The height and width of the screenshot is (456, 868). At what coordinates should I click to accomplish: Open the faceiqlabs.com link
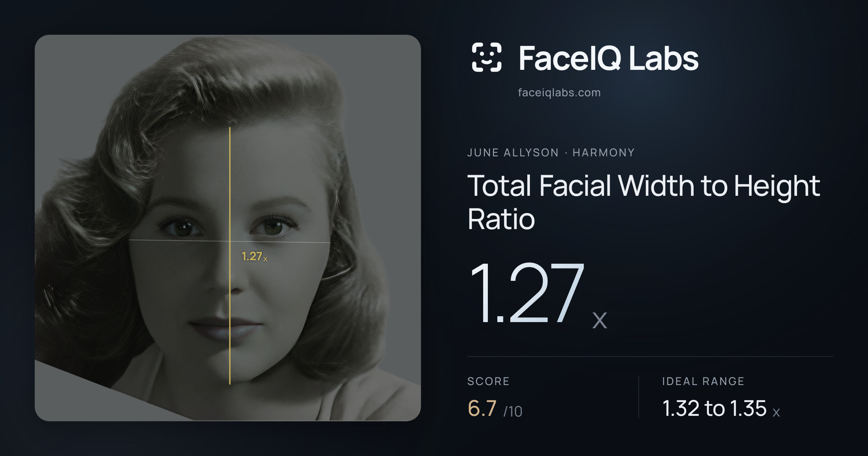pyautogui.click(x=559, y=93)
